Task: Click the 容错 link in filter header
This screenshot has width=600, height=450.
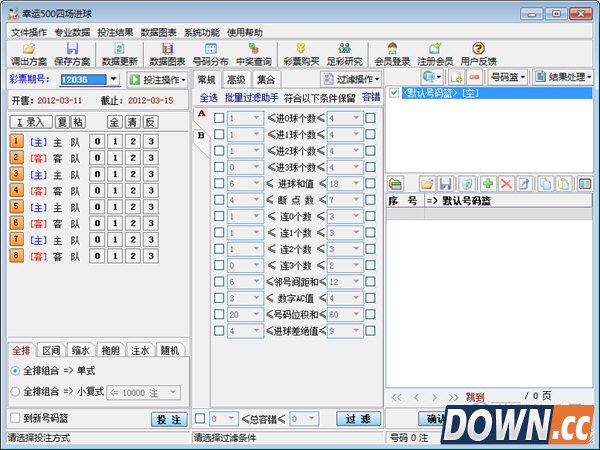Action: click(x=371, y=97)
